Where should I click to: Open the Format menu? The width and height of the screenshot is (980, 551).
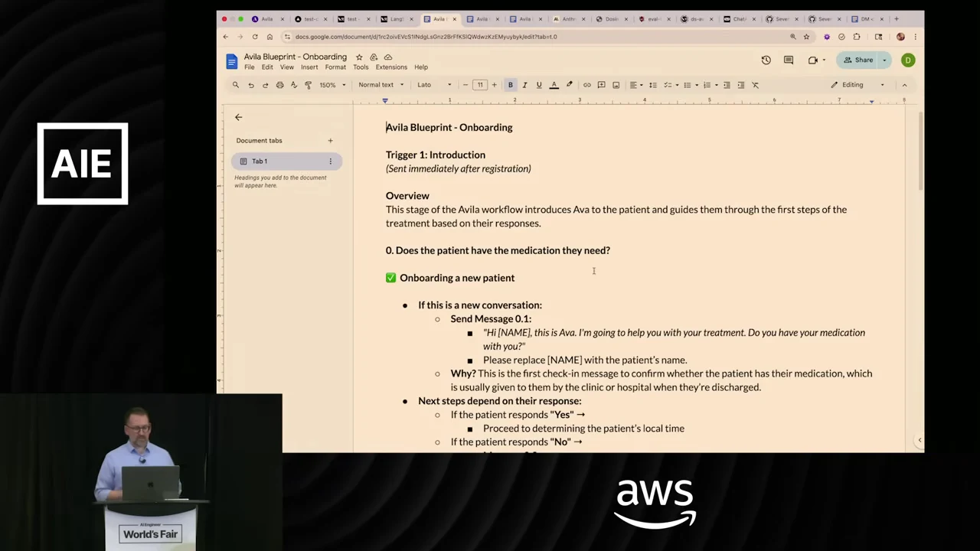point(335,67)
